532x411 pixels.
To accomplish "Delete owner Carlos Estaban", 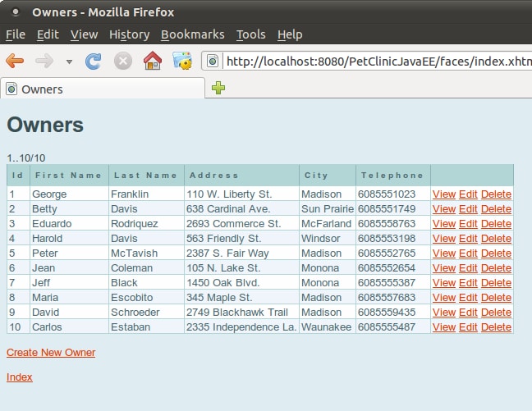I will click(496, 327).
